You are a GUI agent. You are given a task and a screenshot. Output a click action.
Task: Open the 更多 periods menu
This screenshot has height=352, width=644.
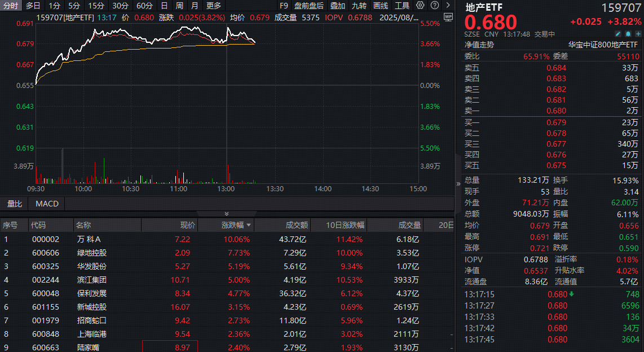click(214, 6)
